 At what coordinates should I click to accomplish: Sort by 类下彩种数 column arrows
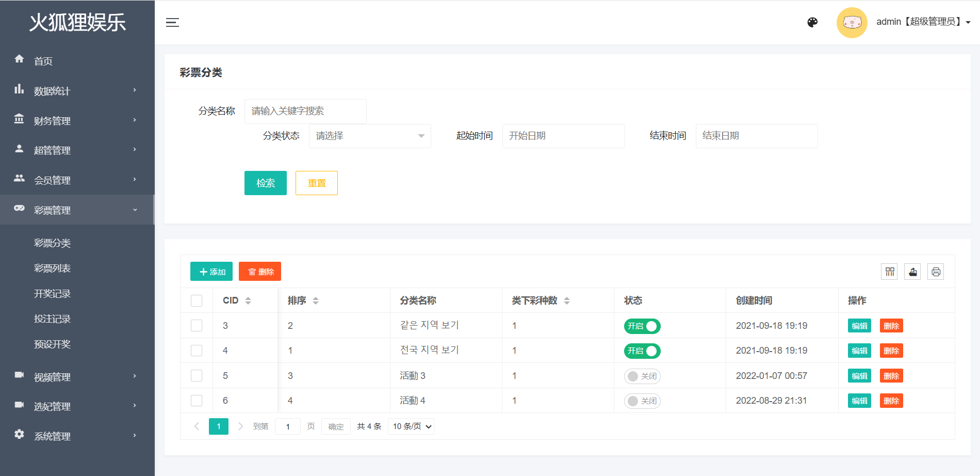click(567, 300)
